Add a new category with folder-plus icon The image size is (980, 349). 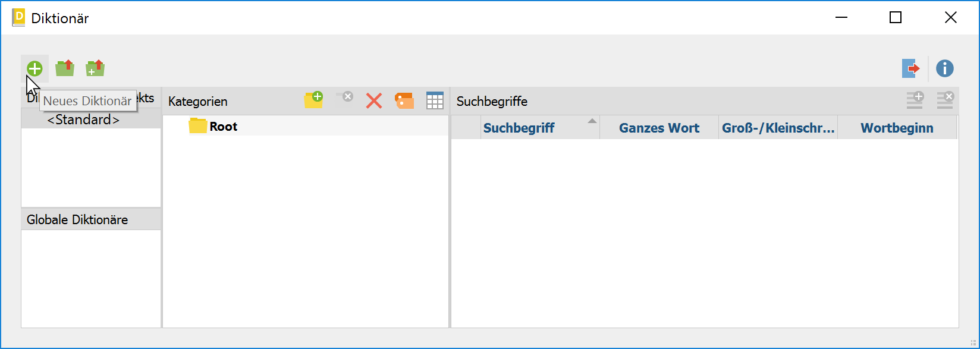[x=313, y=100]
